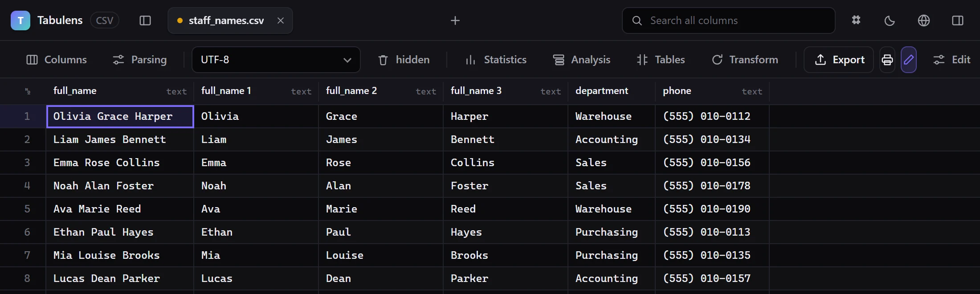
Task: Select cell 'Olivia Grace Harper'
Action: [x=120, y=117]
